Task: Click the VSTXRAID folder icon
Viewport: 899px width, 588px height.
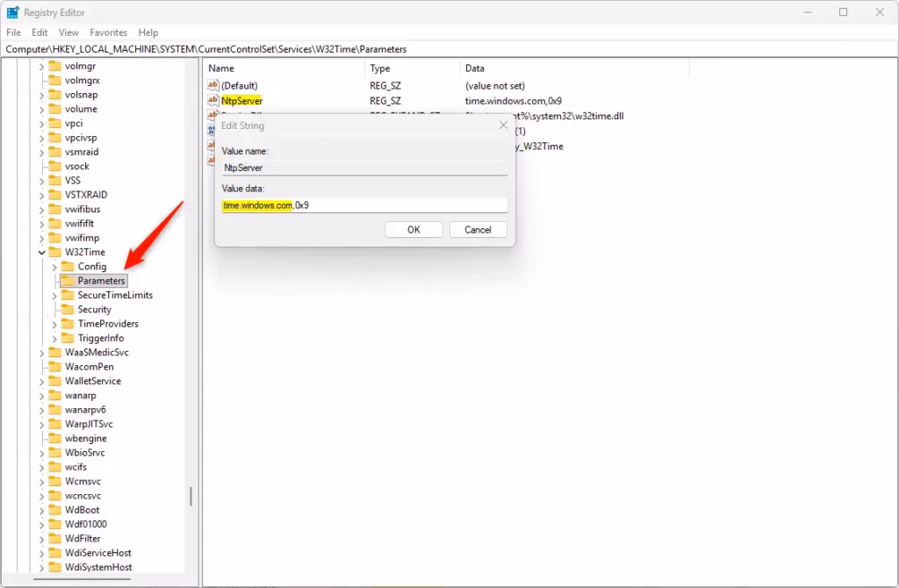Action: pos(55,195)
